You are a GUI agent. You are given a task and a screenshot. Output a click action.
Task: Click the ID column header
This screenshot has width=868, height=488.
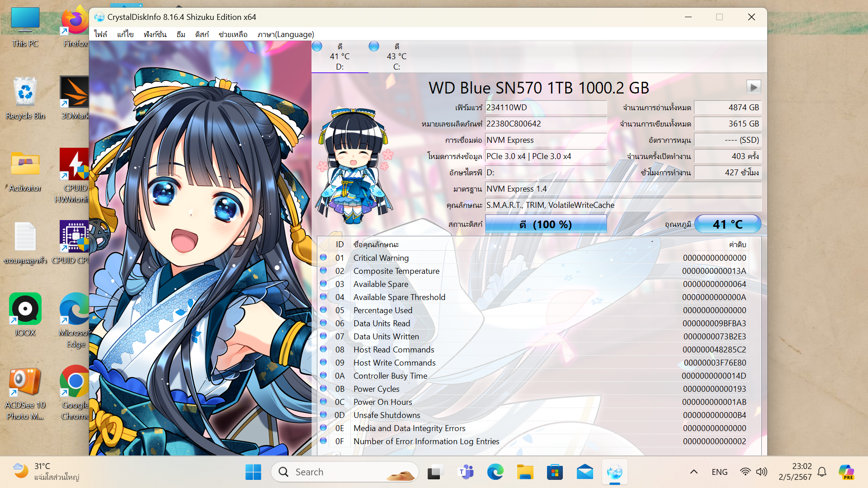click(340, 244)
